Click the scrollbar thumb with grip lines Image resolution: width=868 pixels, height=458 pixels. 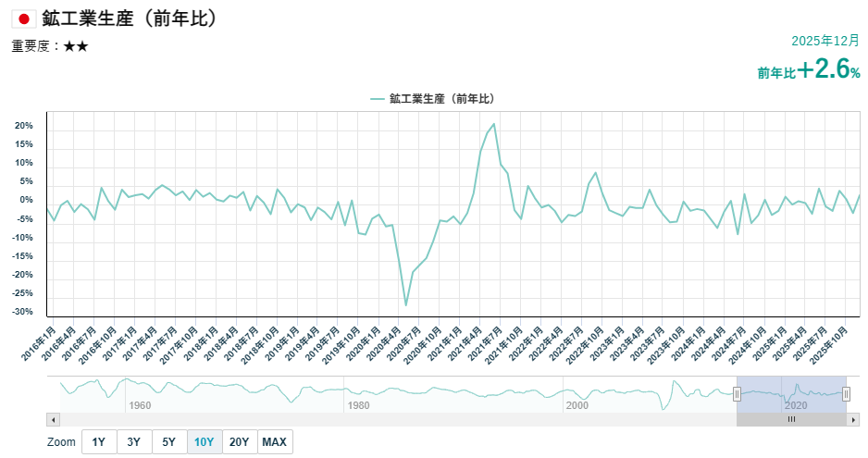(x=791, y=420)
